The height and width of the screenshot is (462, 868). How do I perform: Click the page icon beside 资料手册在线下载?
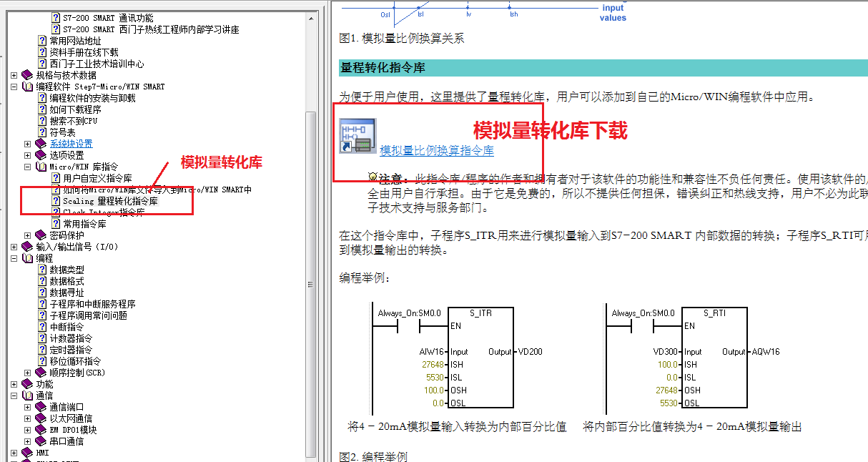coord(42,52)
